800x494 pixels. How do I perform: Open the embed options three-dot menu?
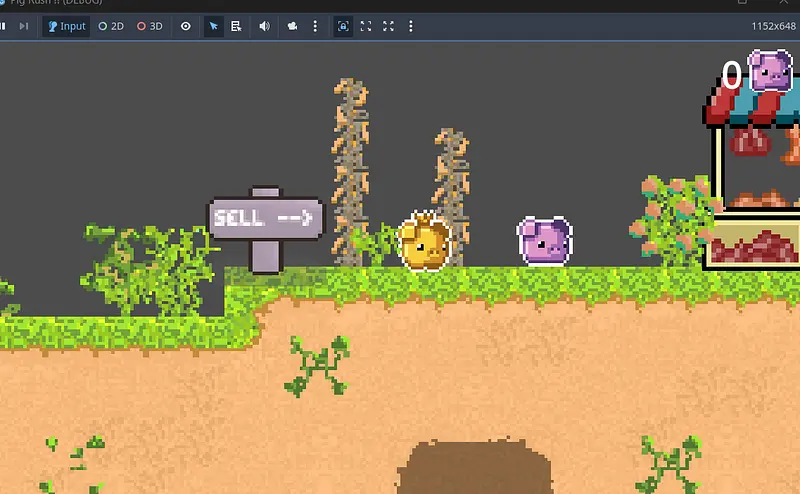[411, 26]
